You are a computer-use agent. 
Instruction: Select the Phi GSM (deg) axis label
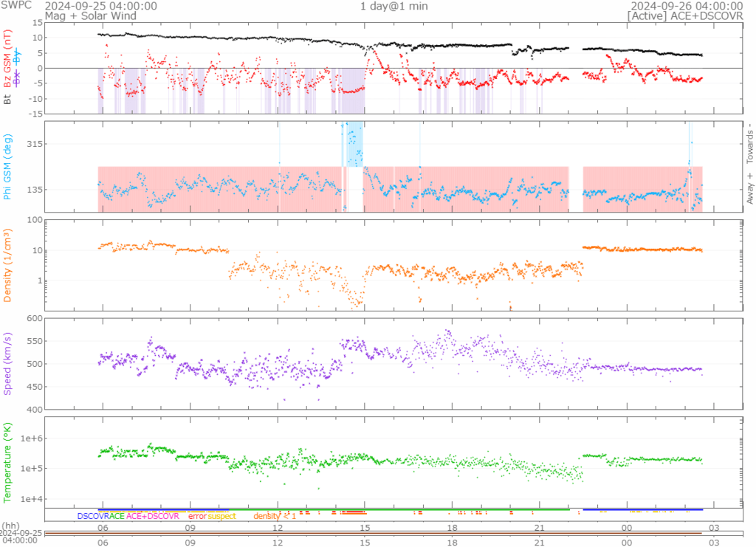[7, 168]
